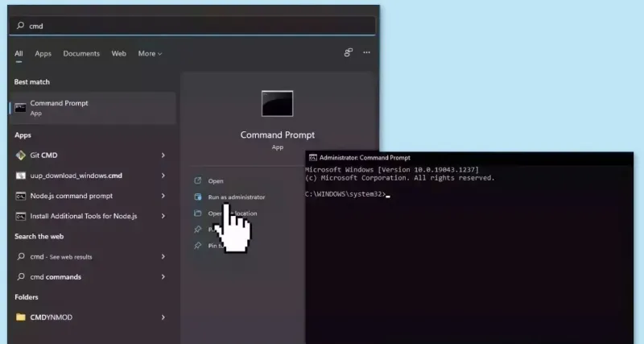Expand uup_download_windows.cmd result arrow

point(163,176)
